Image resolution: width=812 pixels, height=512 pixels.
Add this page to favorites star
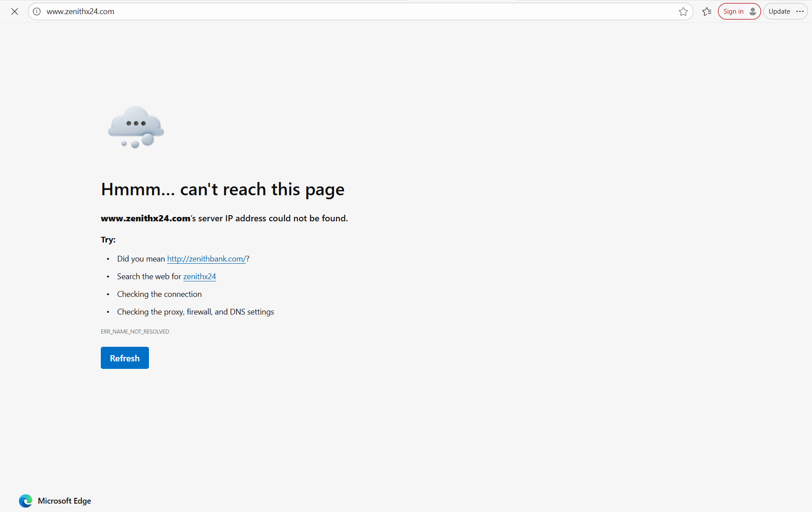683,11
